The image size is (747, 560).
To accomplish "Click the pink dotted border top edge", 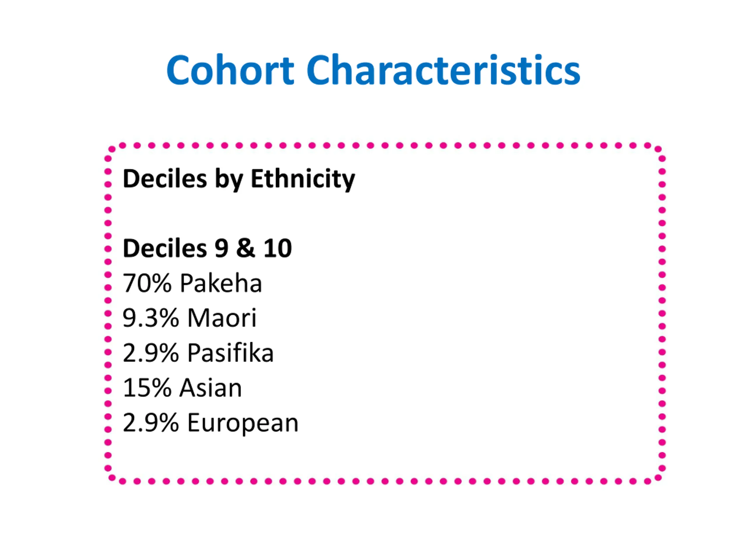I will [385, 146].
